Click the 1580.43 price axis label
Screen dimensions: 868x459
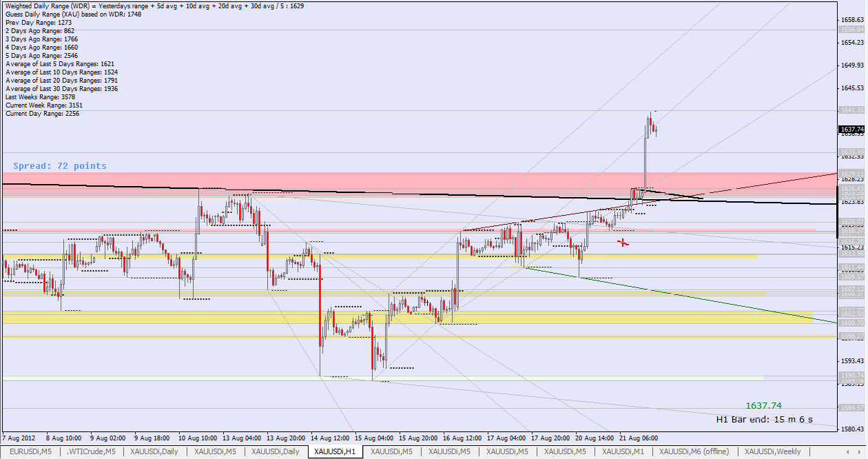pyautogui.click(x=853, y=429)
